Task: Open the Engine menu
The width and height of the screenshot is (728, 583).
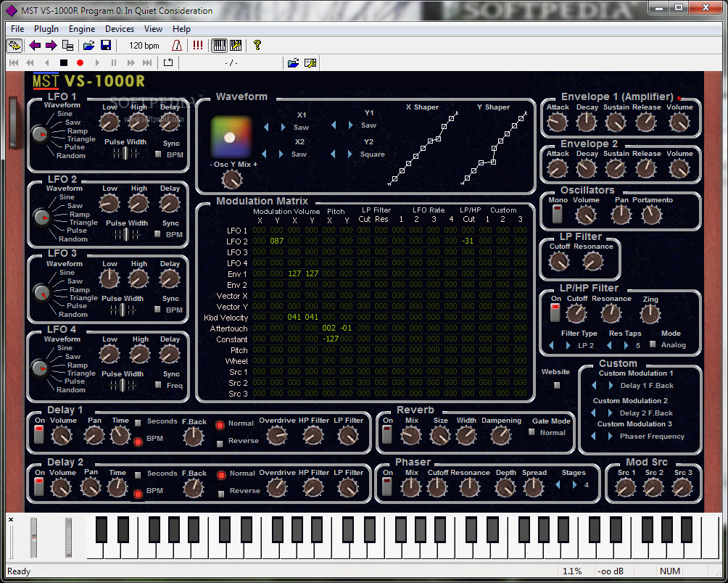Action: pyautogui.click(x=82, y=29)
